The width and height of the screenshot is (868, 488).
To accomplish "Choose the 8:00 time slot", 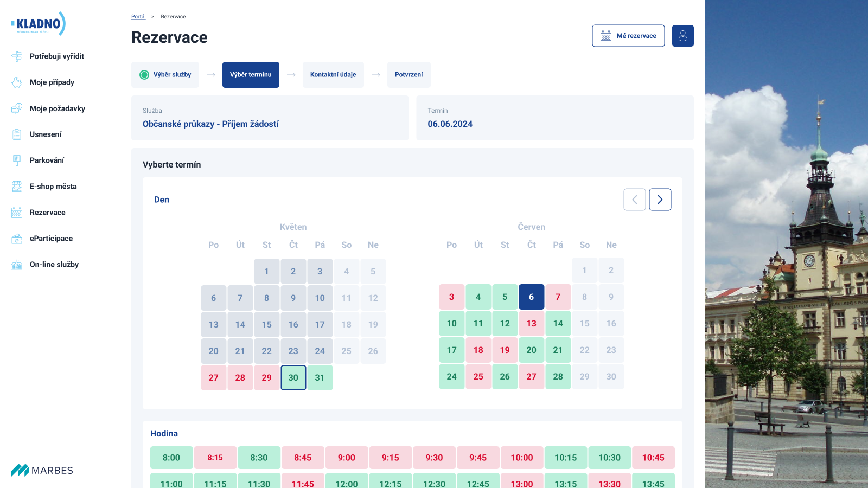I will [x=171, y=458].
